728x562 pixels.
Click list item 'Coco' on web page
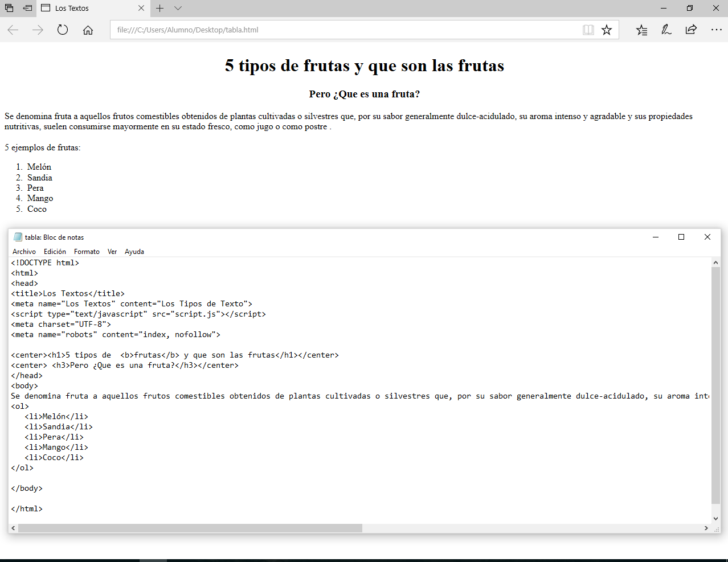pyautogui.click(x=37, y=209)
